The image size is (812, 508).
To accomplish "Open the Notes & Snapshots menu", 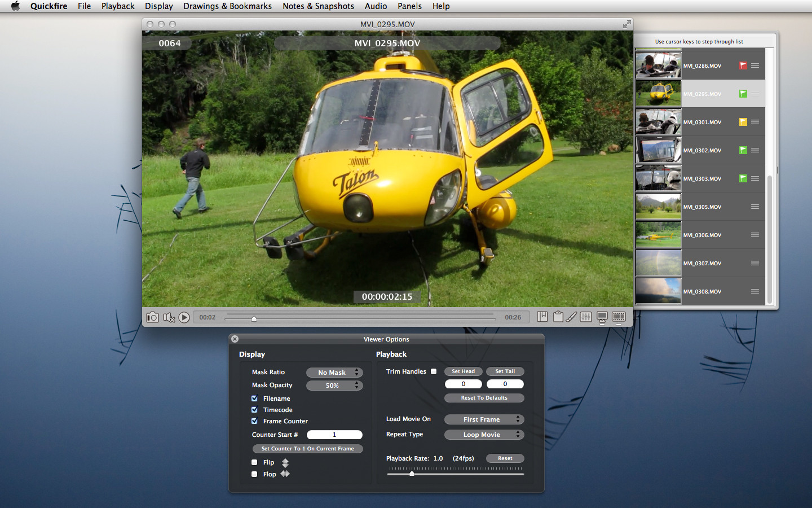I will click(318, 6).
